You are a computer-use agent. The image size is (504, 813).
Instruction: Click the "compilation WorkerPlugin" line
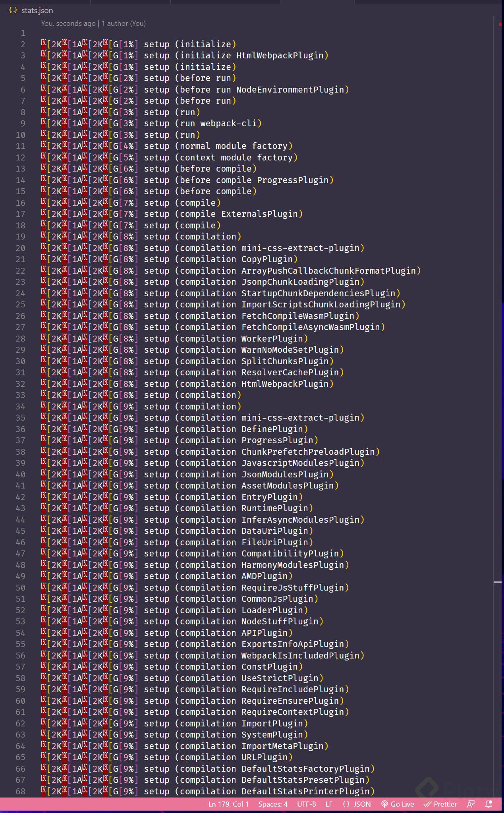[175, 339]
